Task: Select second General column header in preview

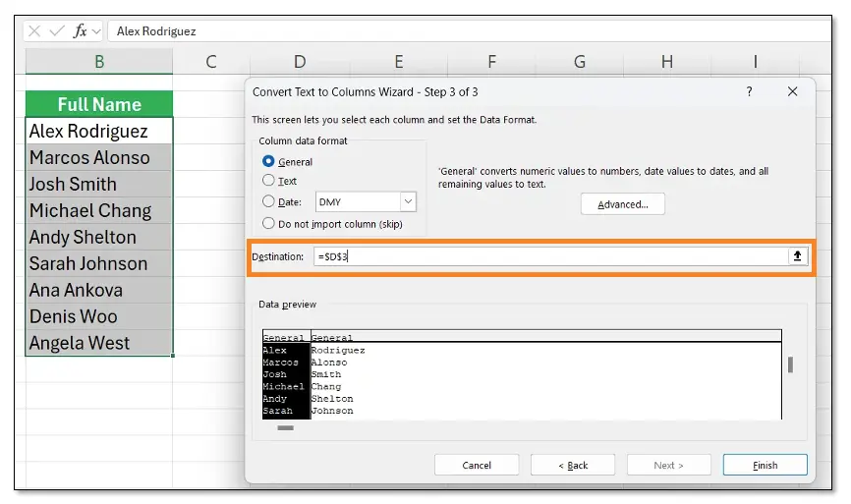Action: point(332,337)
